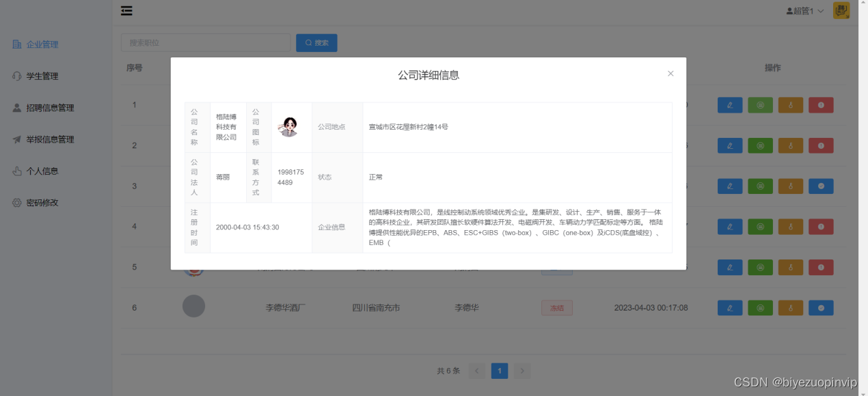This screenshot has width=868, height=396.
Task: Click the orange key icon for 李德华酒厂
Action: click(791, 308)
